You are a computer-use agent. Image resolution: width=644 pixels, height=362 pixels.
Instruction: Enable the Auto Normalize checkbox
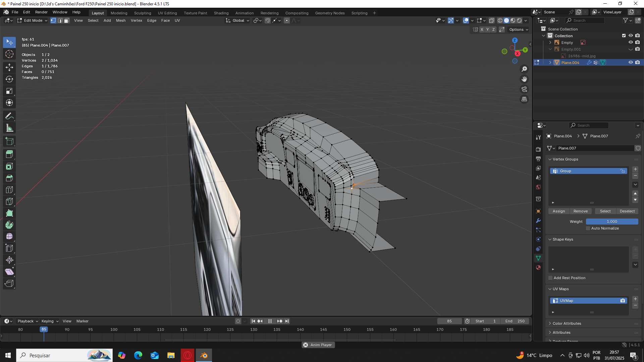click(x=588, y=228)
